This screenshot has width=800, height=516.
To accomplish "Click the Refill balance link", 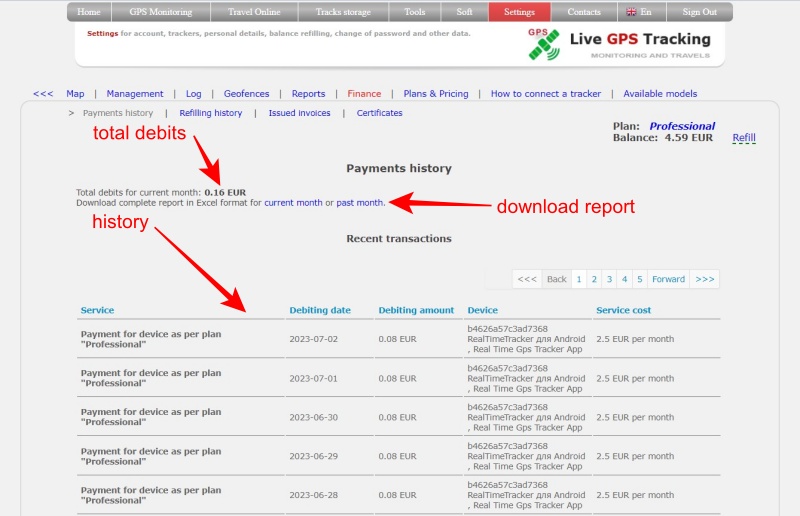I will tap(743, 138).
